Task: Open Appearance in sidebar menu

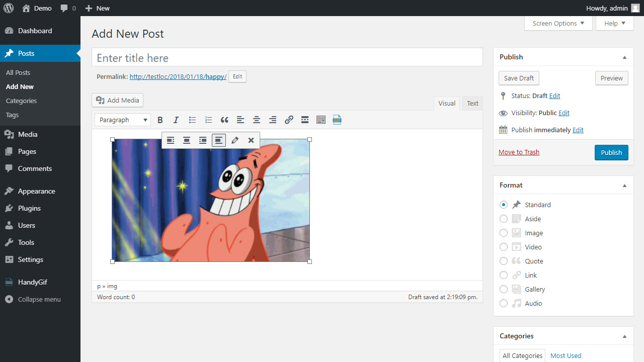Action: [x=40, y=191]
